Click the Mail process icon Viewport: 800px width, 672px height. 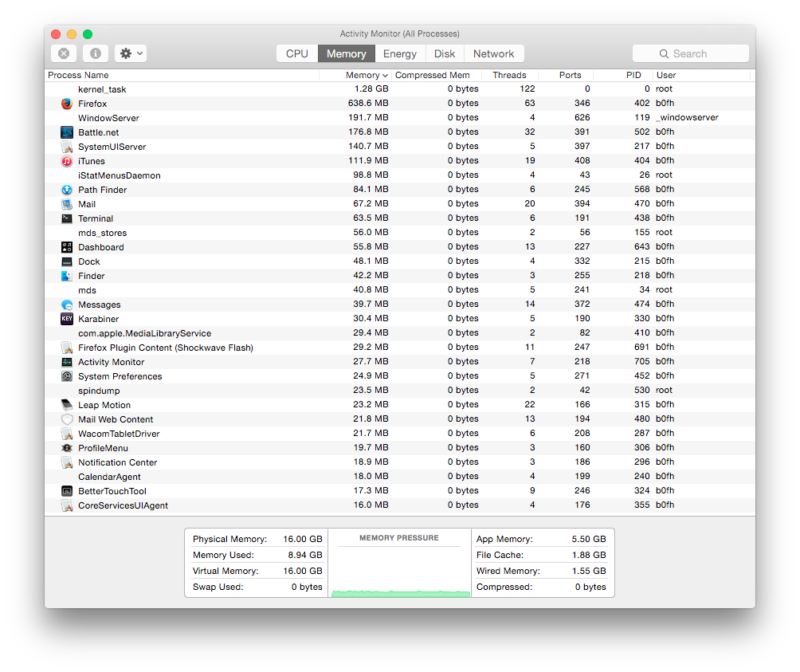tap(67, 204)
